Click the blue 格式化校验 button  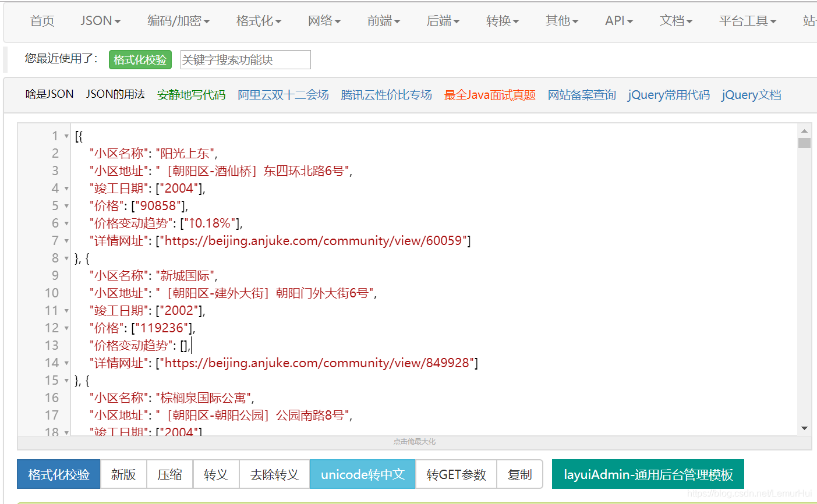coord(59,474)
